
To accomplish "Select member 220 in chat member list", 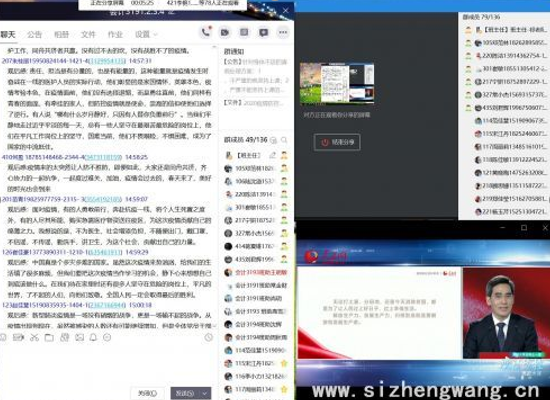I will coord(256,194).
